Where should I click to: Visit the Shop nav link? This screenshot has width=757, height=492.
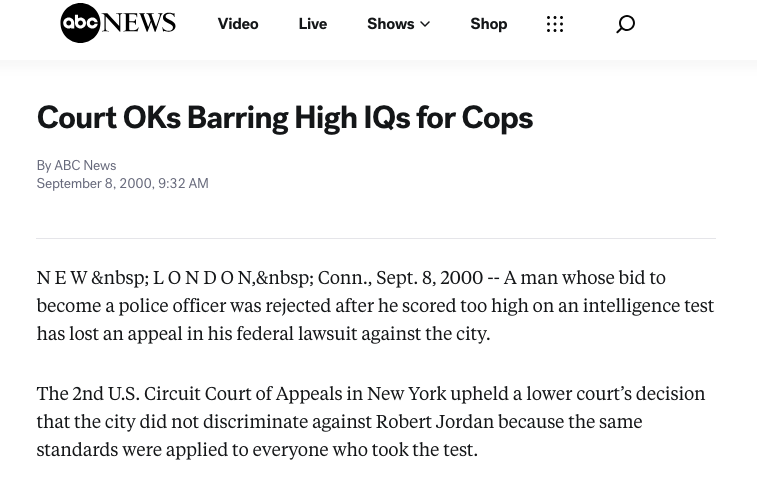pos(489,24)
